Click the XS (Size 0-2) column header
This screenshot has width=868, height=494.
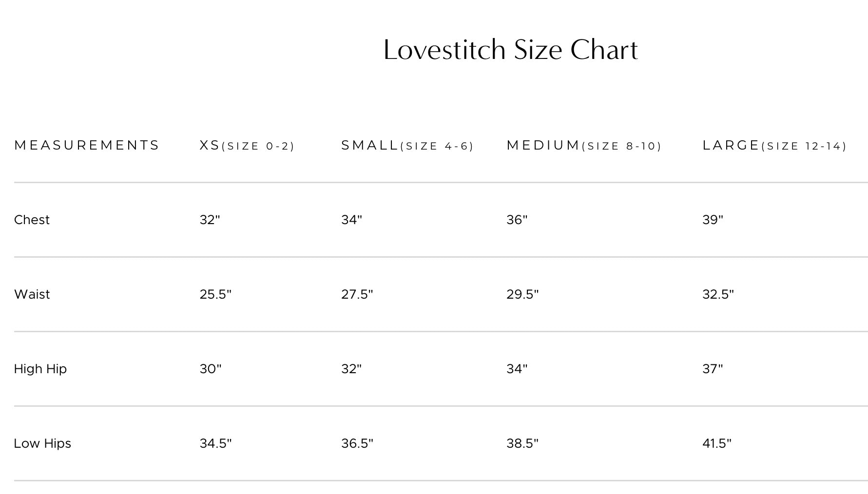point(247,146)
